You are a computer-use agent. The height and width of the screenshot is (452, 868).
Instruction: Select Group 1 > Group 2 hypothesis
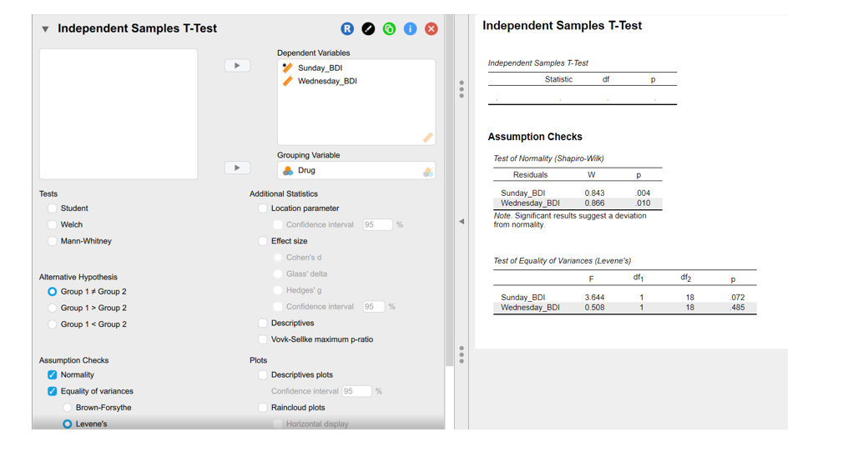click(53, 308)
